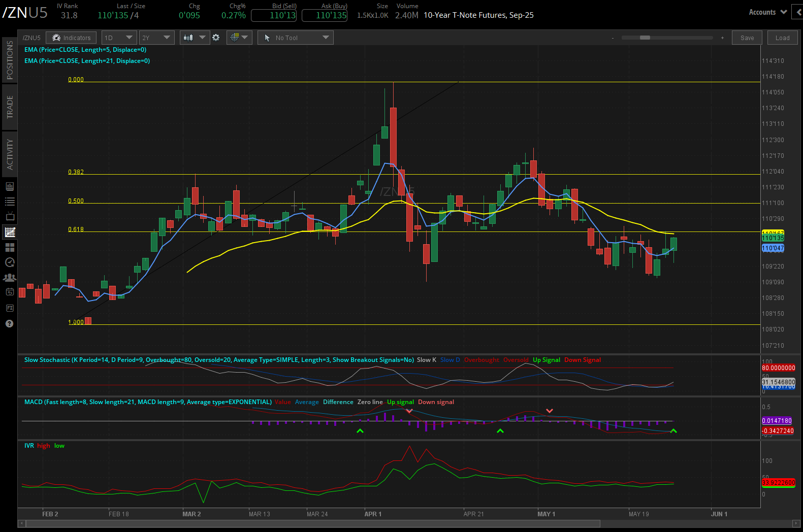Open the help question-mark icon
Image resolution: width=803 pixels, height=532 pixels.
(9, 323)
